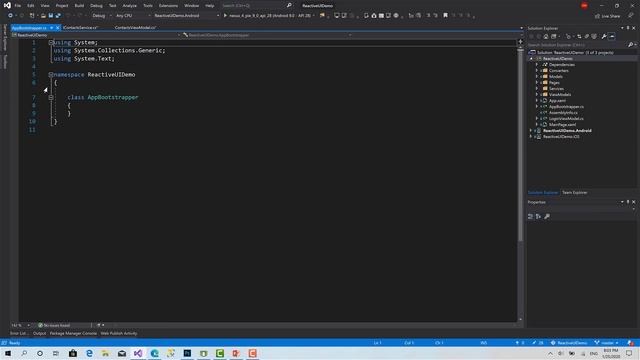Expand the ReactiveUIDemo.iOS project

pos(531,137)
